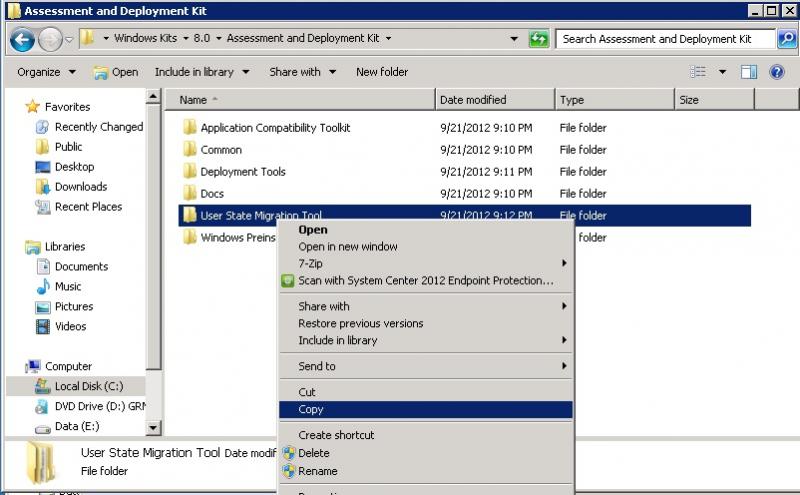The height and width of the screenshot is (495, 800).
Task: Sort by the Size column header
Action: (714, 100)
